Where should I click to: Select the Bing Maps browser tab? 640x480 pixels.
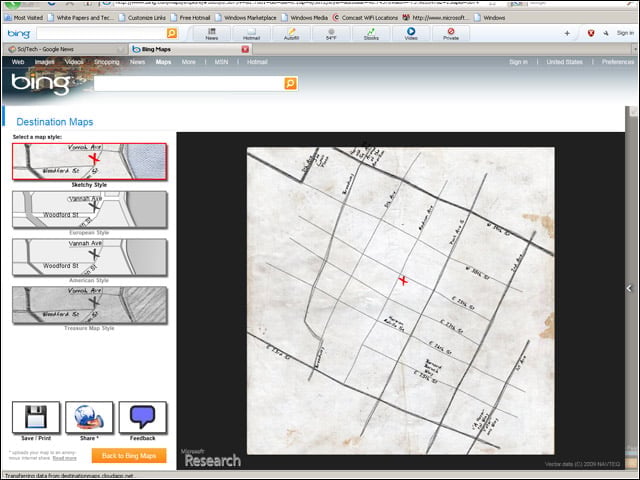click(x=186, y=49)
